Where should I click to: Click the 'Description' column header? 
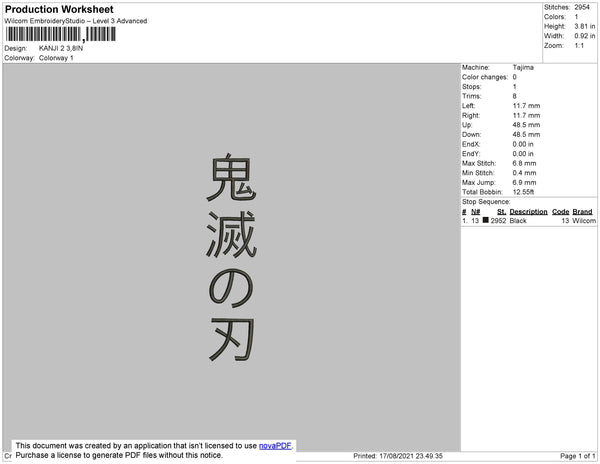[x=528, y=212]
